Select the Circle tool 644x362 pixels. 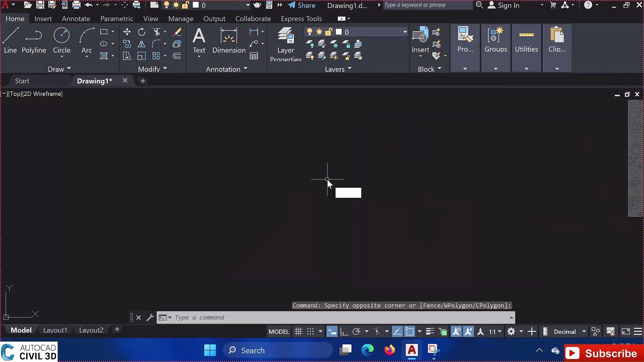click(61, 40)
